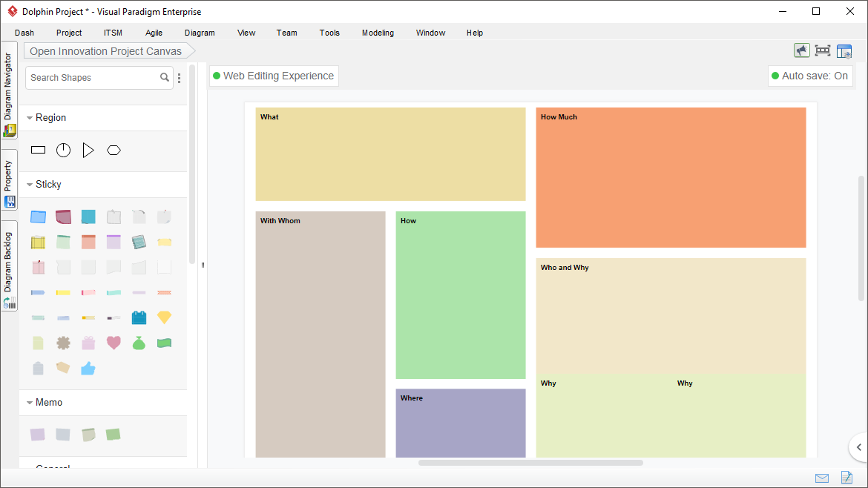Open the Team menu

[287, 33]
